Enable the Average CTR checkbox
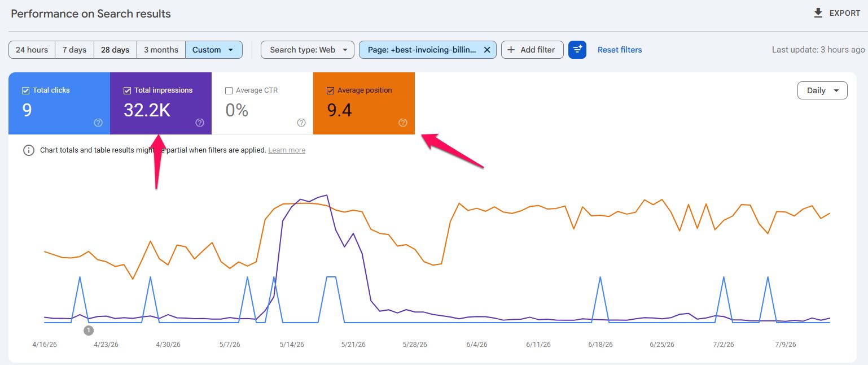Viewport: 868px width, 365px height. pos(229,90)
